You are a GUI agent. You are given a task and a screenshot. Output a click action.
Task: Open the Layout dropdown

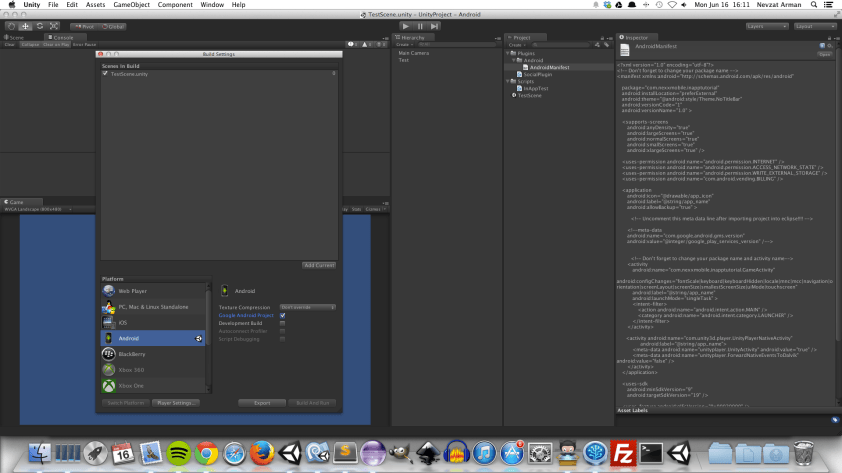[x=815, y=26]
